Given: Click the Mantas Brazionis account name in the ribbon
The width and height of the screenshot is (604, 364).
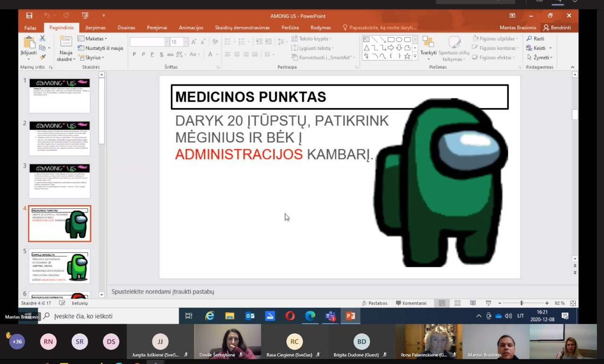Looking at the screenshot, I should pos(517,28).
